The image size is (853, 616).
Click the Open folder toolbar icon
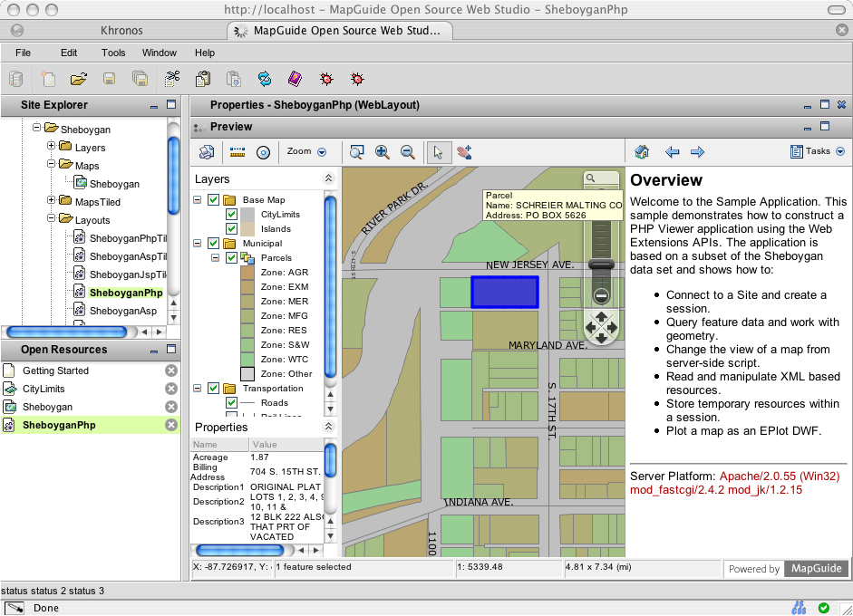(x=78, y=79)
